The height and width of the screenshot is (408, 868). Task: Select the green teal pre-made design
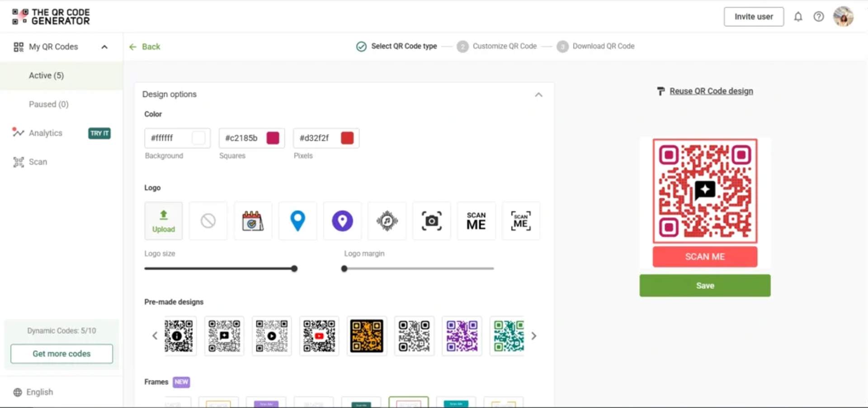[x=508, y=336]
